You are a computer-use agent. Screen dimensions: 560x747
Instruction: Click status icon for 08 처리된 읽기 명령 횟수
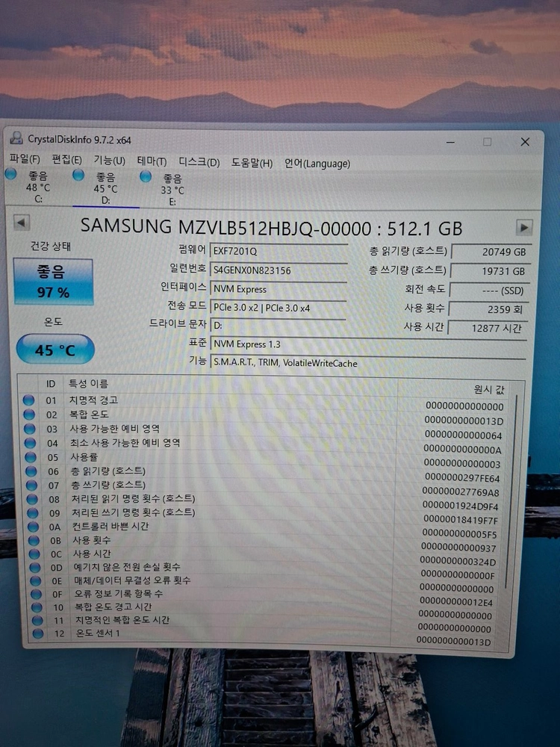tap(32, 499)
